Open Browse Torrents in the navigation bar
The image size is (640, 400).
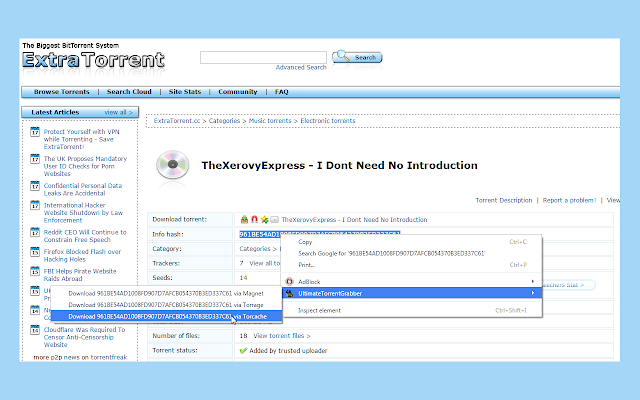click(62, 92)
